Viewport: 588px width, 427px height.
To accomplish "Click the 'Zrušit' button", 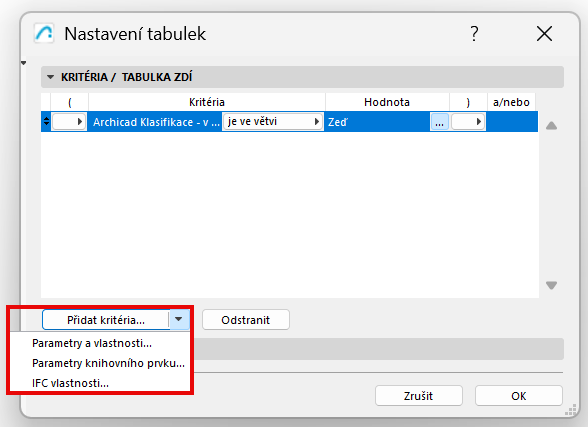I will click(418, 396).
